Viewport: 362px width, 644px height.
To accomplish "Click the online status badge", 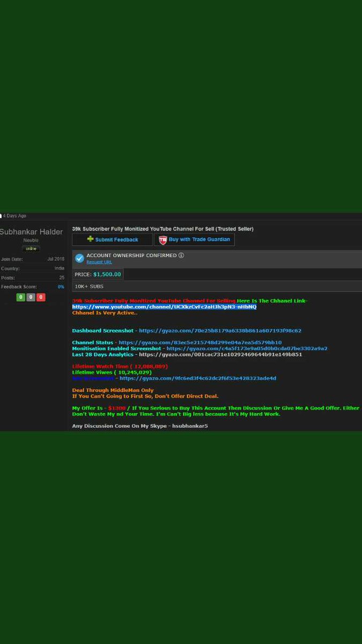I will tap(31, 248).
